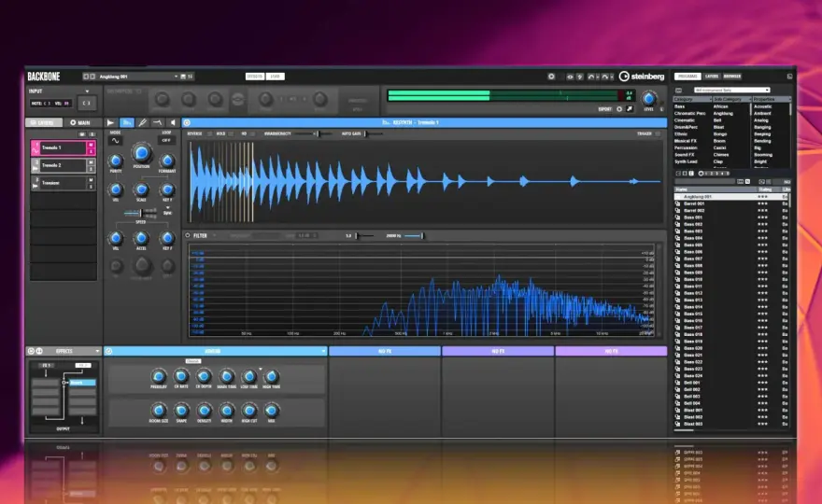Open the Layers browser tab
Screen dimensions: 822x504
click(712, 77)
